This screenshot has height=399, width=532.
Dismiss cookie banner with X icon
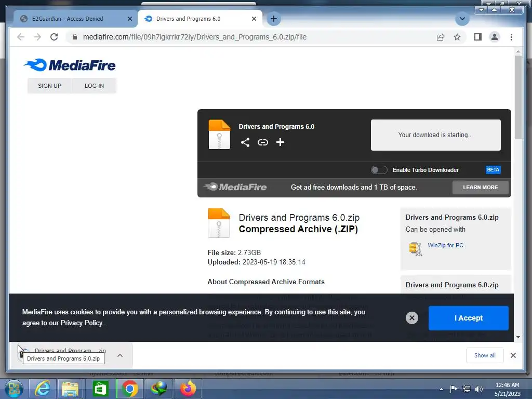pos(412,318)
